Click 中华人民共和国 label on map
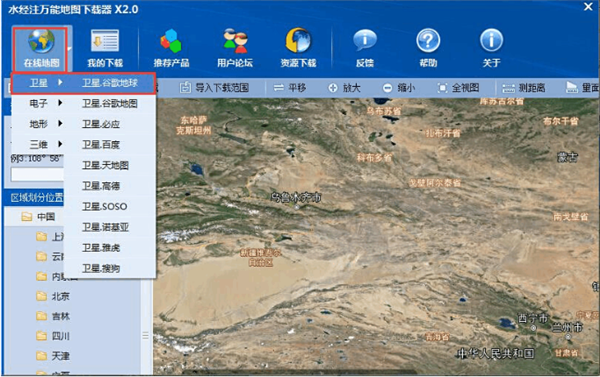Viewport: 600px width, 377px height. point(496,354)
